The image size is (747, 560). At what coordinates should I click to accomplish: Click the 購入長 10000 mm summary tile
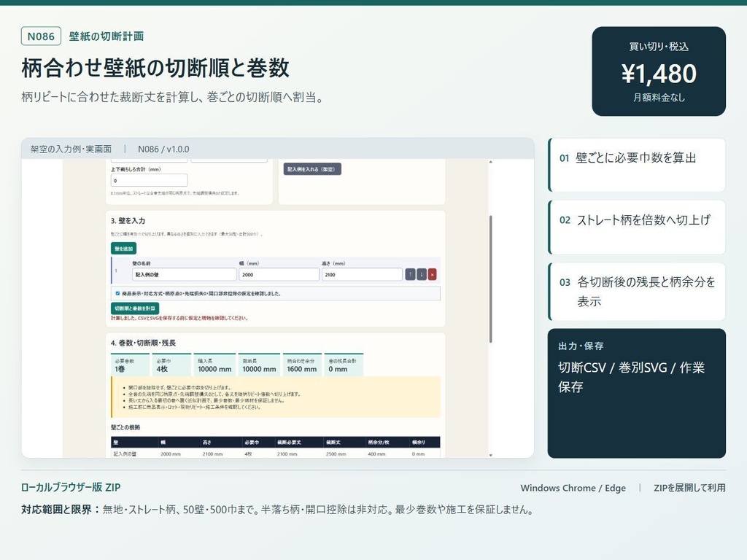click(x=214, y=365)
